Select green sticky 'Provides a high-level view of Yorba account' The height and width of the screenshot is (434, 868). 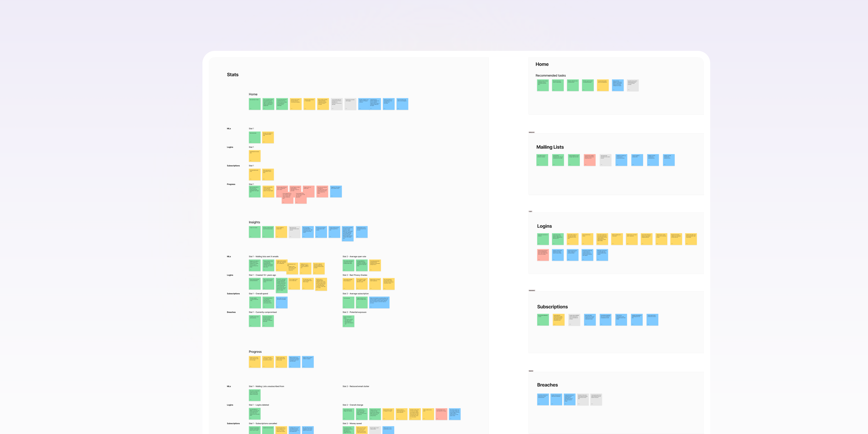(x=573, y=85)
